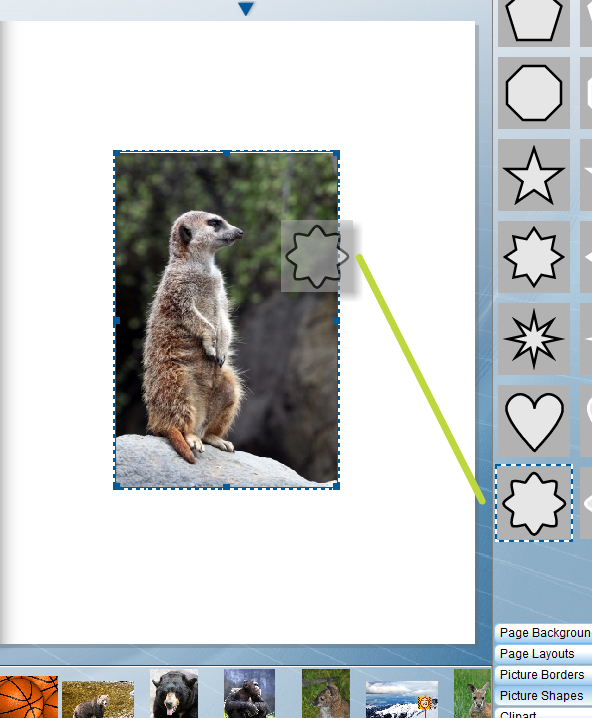Click the floating rounded star preview
The height and width of the screenshot is (718, 592).
[x=317, y=256]
